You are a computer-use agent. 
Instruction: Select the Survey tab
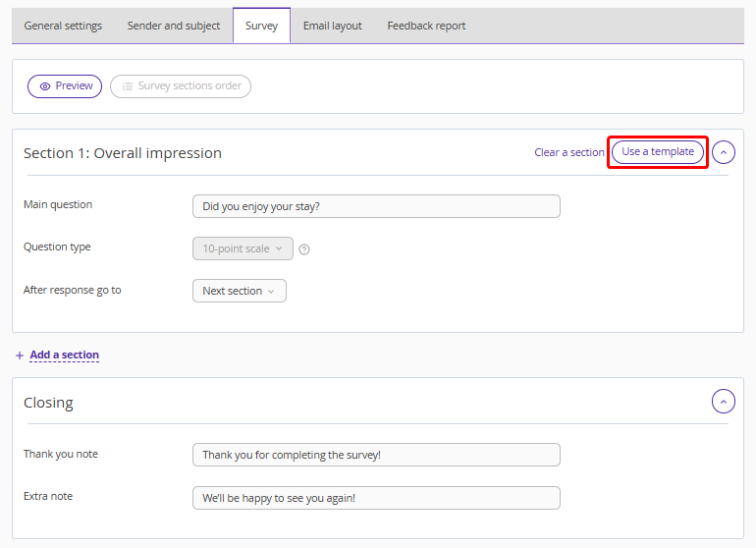click(x=261, y=26)
